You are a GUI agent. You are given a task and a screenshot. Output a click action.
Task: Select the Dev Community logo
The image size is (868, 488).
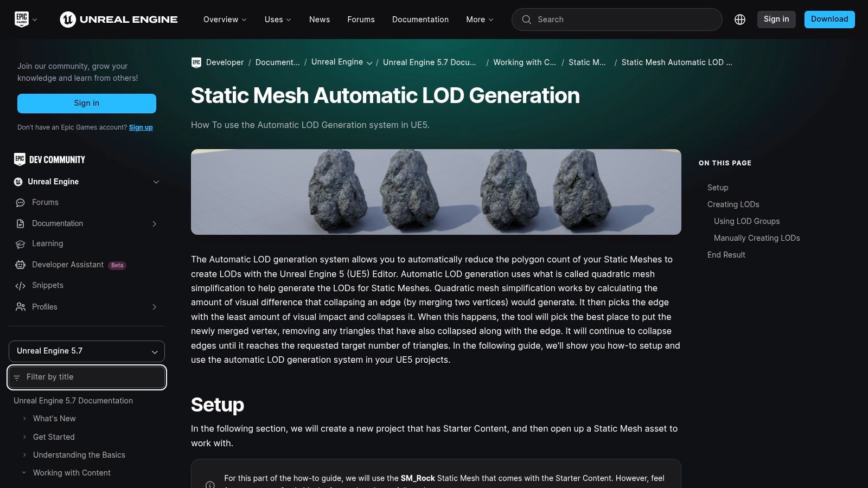point(49,159)
